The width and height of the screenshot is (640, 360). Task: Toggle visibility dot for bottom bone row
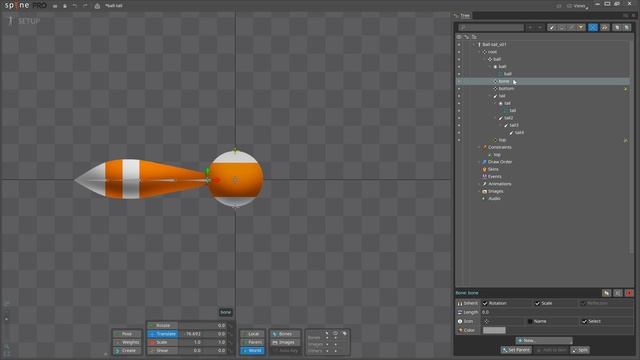(459, 89)
